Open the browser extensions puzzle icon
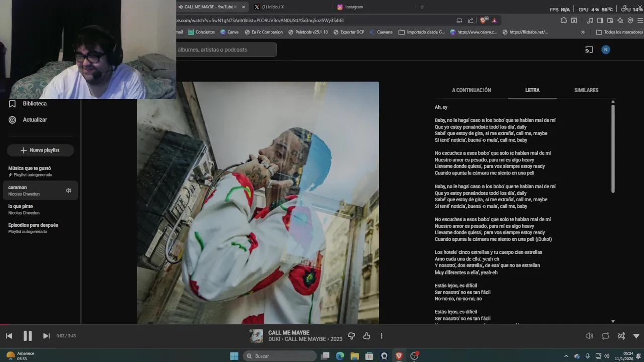The width and height of the screenshot is (644, 362). point(563,21)
